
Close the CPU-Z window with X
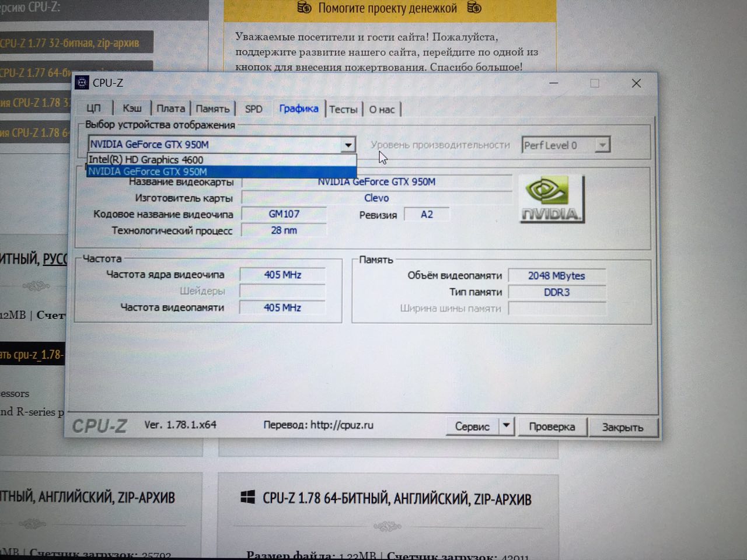(637, 83)
